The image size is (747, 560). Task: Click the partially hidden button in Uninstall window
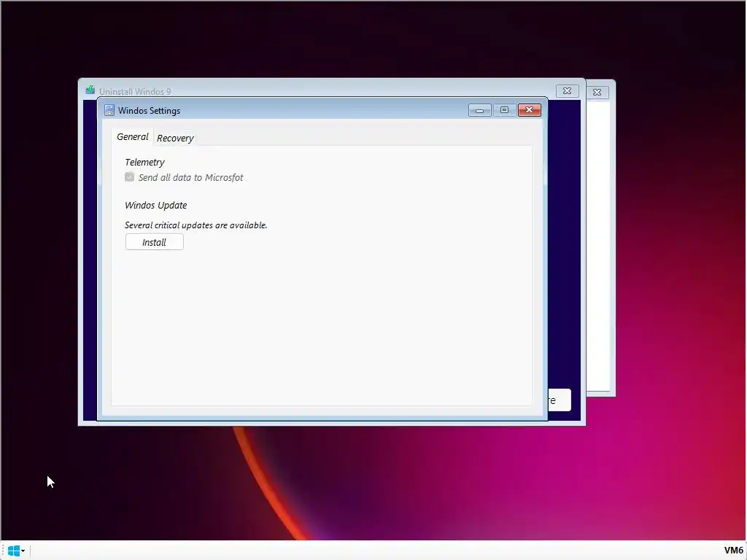[x=560, y=400]
